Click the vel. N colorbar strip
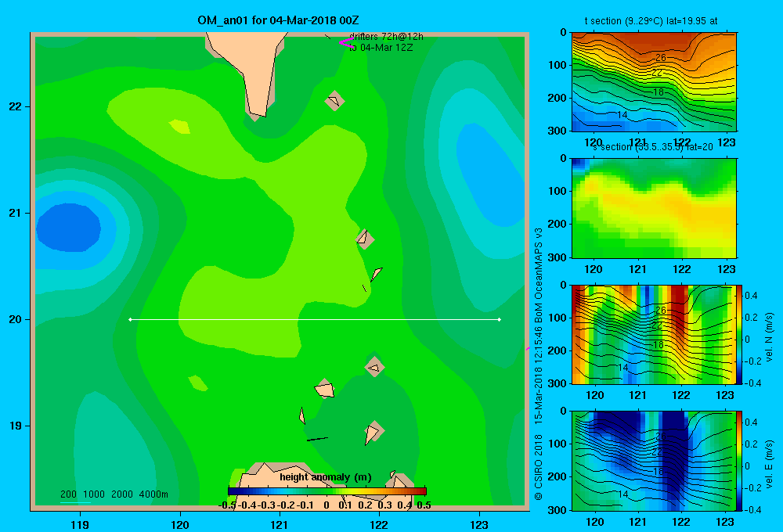The width and height of the screenshot is (783, 532). tap(739, 334)
